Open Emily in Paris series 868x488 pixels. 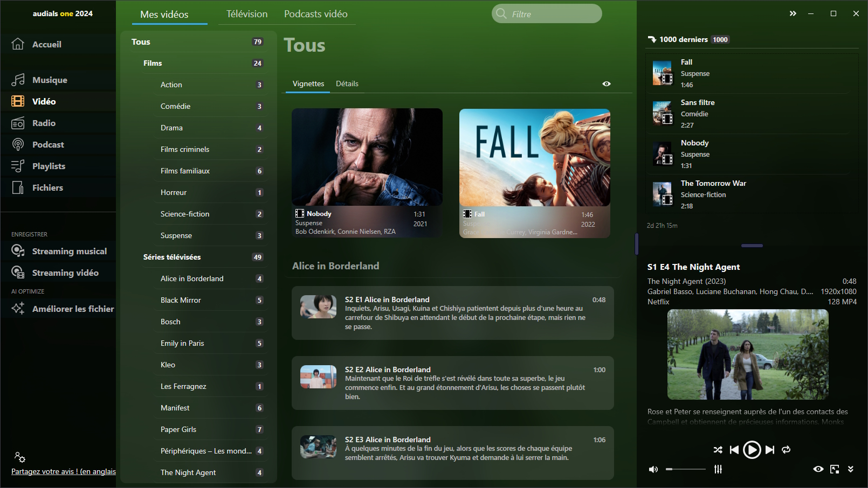[211, 343]
